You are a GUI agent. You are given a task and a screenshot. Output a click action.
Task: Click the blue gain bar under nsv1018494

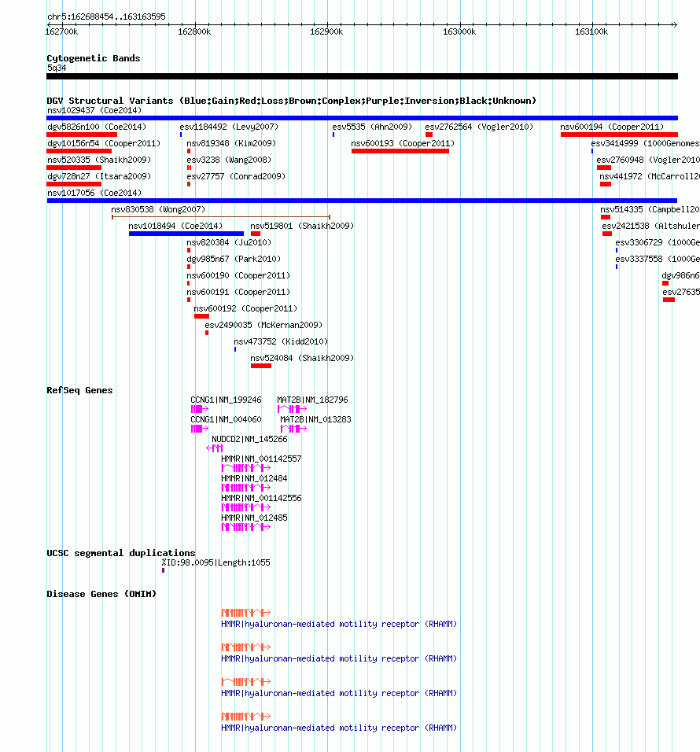click(186, 234)
